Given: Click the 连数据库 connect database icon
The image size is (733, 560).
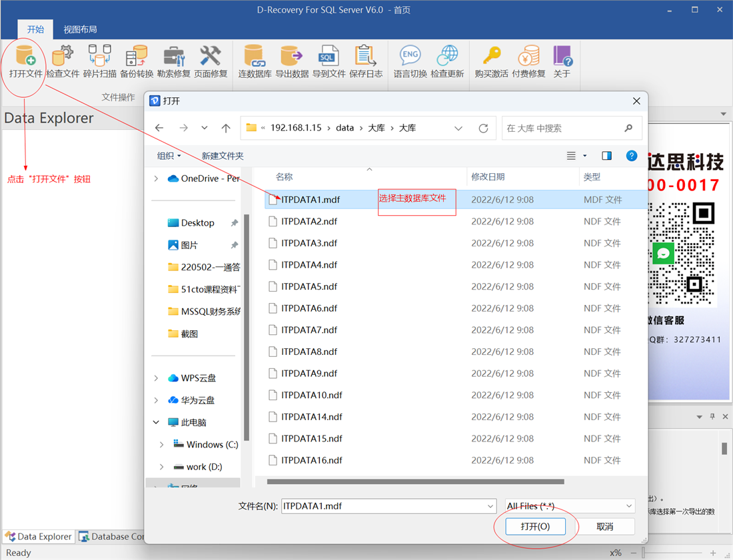Looking at the screenshot, I should (255, 61).
